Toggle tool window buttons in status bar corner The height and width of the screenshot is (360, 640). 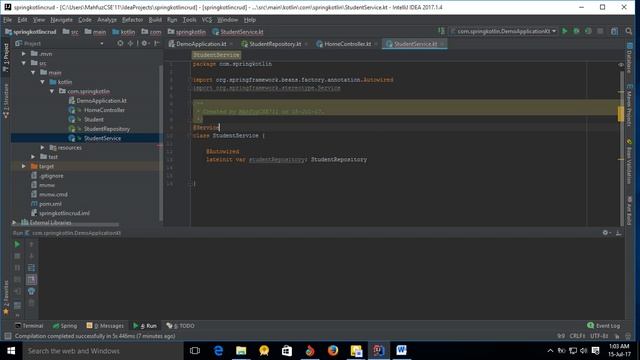tap(7, 336)
